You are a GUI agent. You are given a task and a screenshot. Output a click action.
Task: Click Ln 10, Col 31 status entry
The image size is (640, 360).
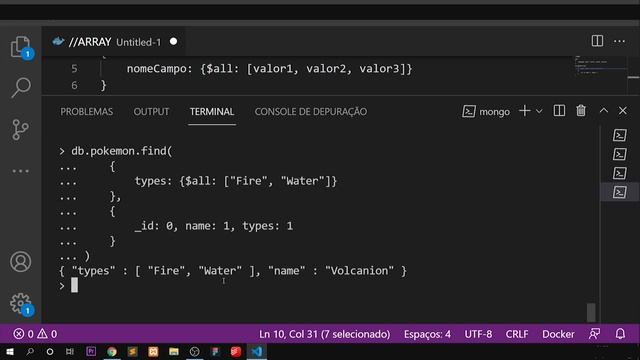tap(324, 334)
